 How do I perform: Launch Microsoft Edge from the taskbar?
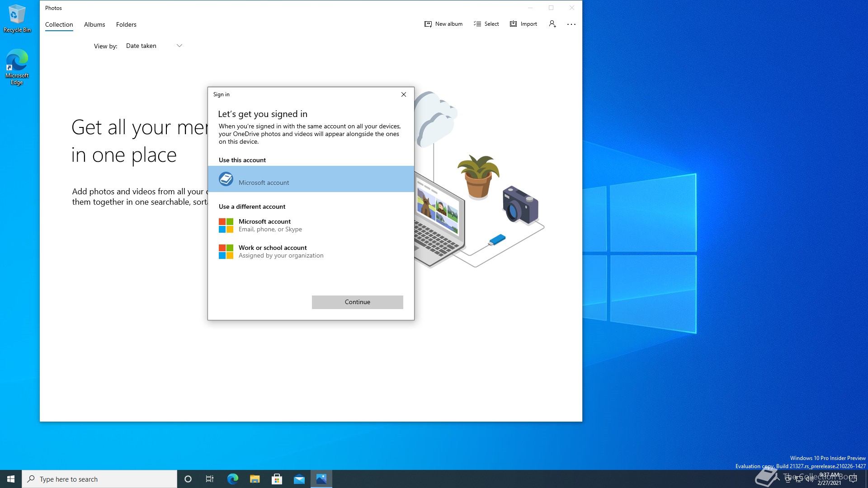pyautogui.click(x=232, y=479)
